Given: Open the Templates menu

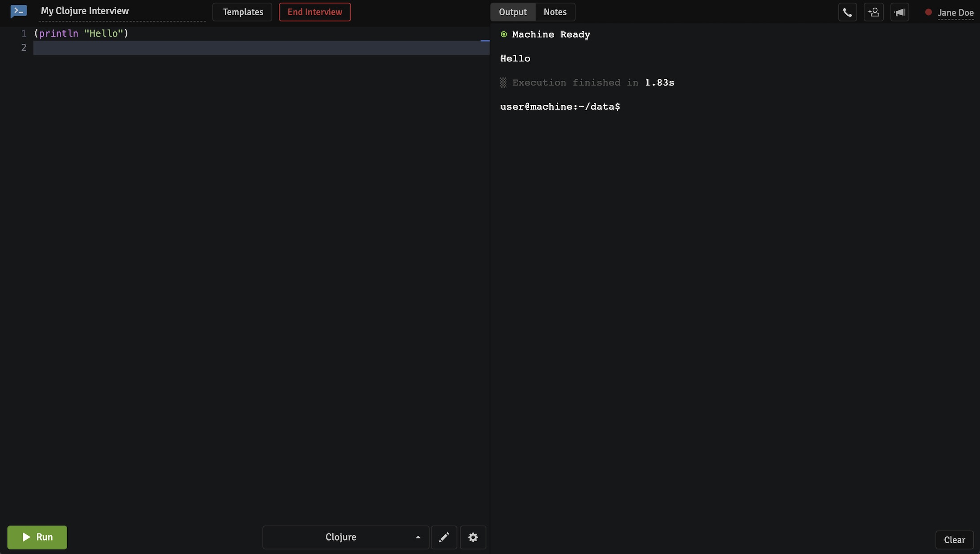Looking at the screenshot, I should (x=242, y=12).
